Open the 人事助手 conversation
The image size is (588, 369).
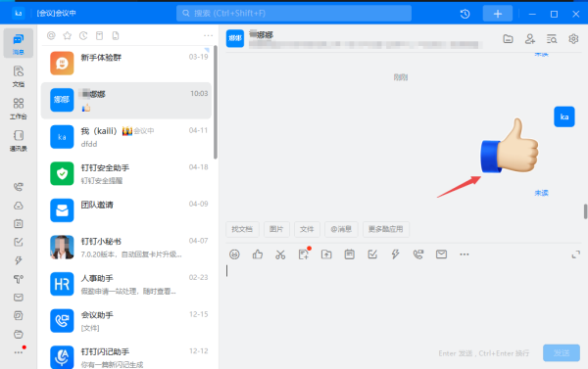(126, 284)
